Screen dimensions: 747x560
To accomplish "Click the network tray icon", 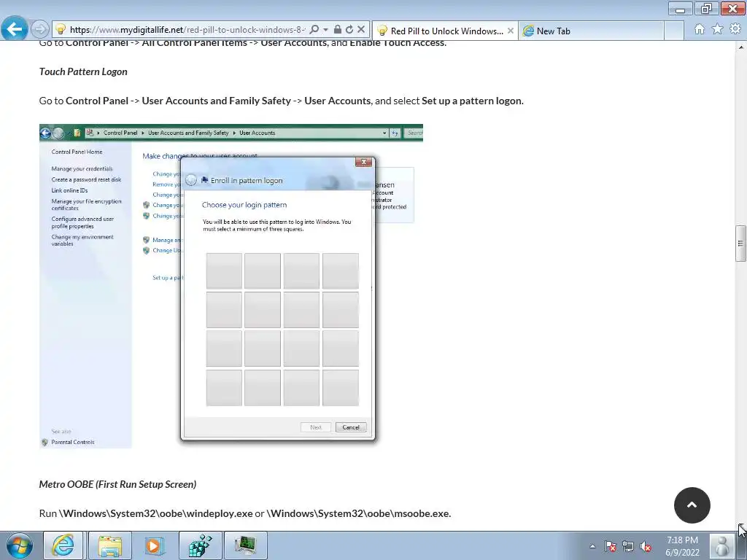I will 628,546.
